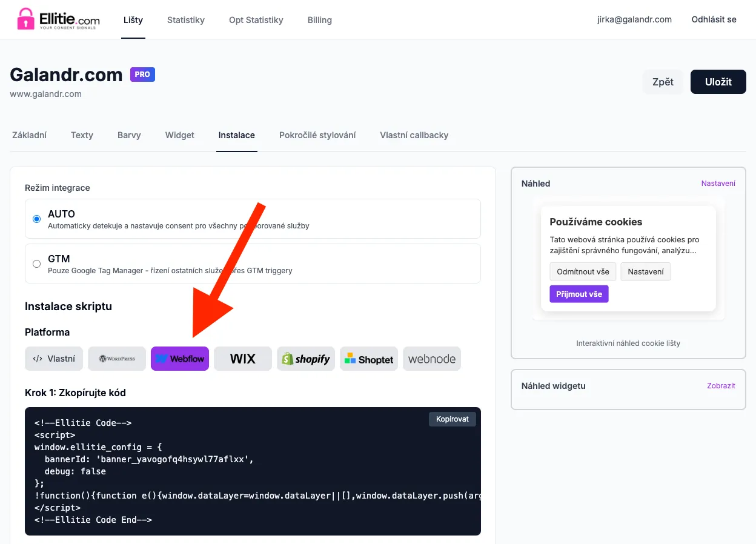
Task: Open widget preview via Zobrazit
Action: [x=721, y=385]
